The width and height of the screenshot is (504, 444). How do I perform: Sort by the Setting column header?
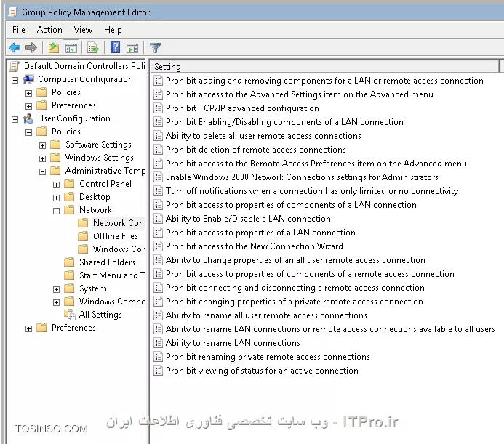coord(324,67)
